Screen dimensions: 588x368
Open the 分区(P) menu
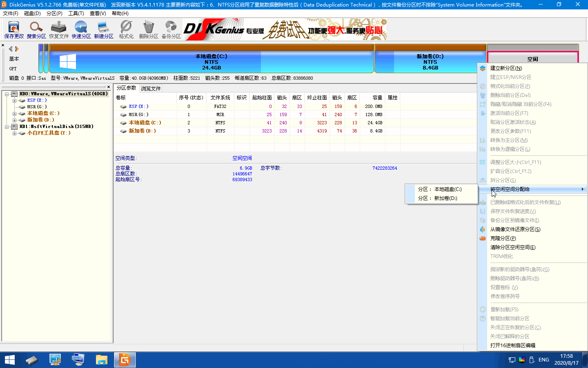[x=54, y=13]
